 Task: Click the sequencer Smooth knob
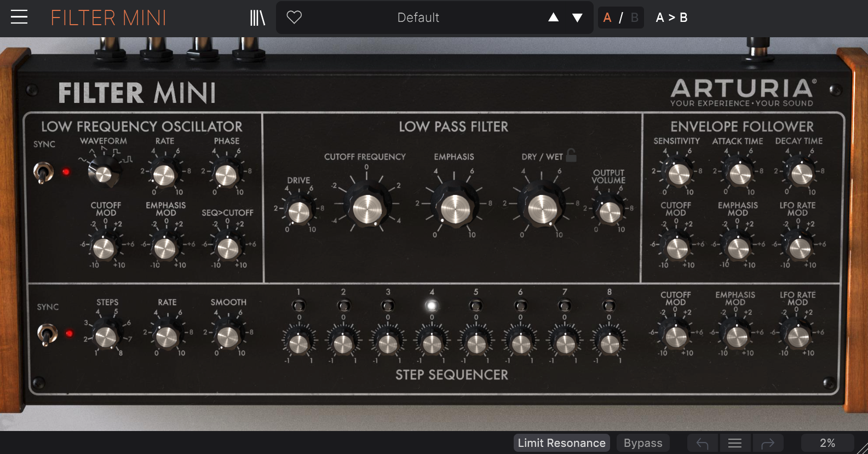point(227,337)
